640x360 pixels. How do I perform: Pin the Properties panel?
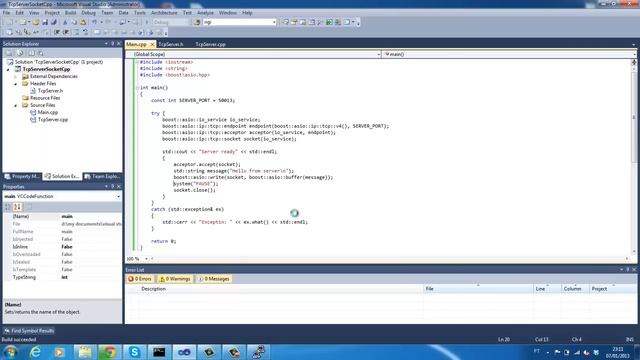tap(113, 187)
